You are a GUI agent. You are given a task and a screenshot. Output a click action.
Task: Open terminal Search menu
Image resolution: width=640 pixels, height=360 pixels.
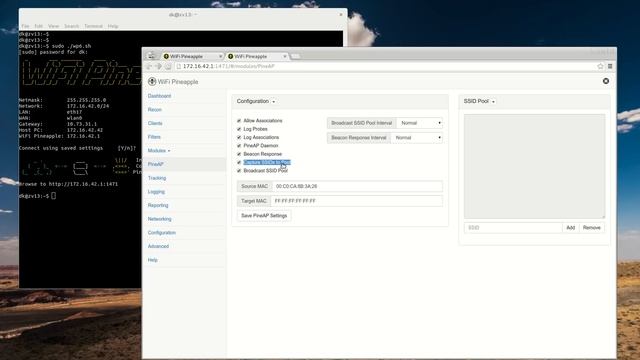71,26
